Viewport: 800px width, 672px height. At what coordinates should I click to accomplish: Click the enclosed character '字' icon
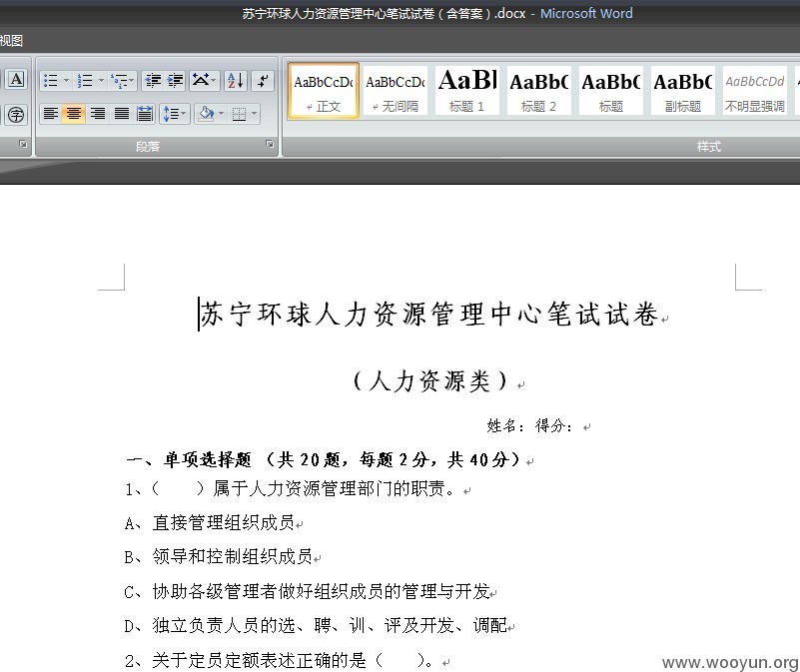(16, 114)
